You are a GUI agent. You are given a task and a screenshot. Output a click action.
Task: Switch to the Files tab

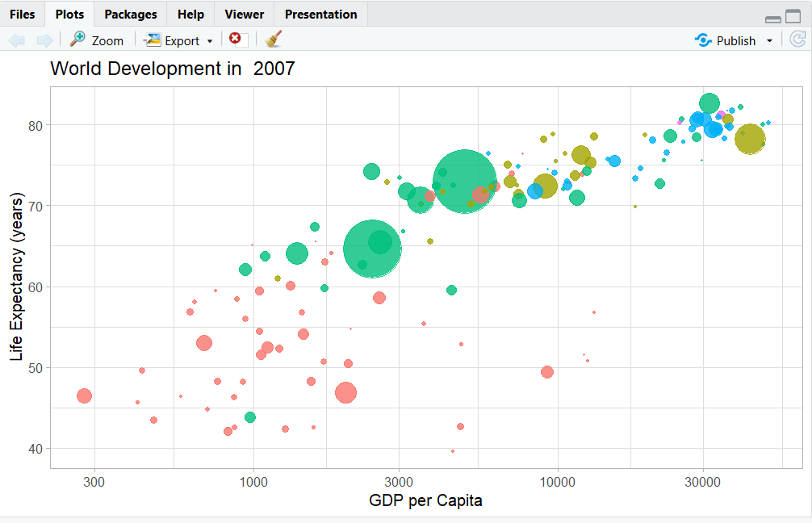click(x=23, y=15)
